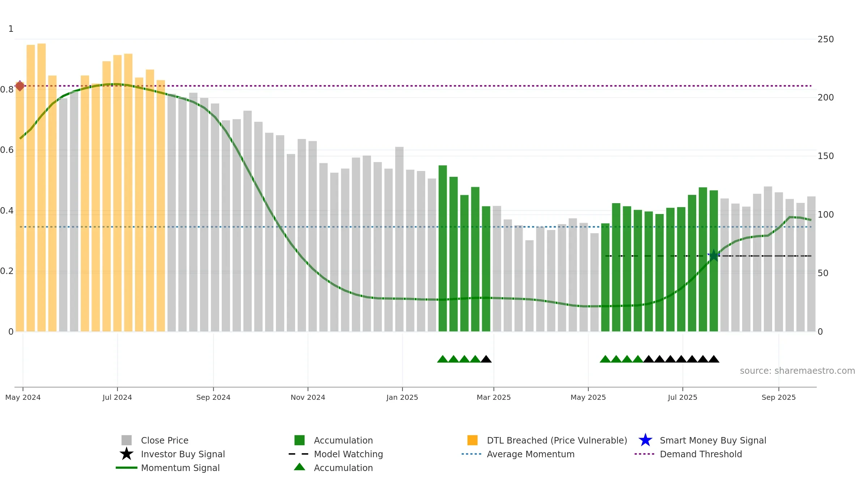Viewport: 868px width, 488px height.
Task: Click the Average Momentum legend label
Action: (x=531, y=454)
